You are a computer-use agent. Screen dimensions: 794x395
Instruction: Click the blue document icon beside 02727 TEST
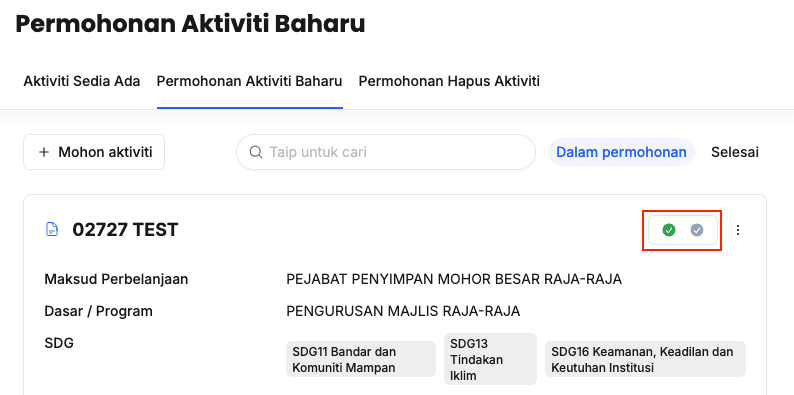[x=51, y=230]
